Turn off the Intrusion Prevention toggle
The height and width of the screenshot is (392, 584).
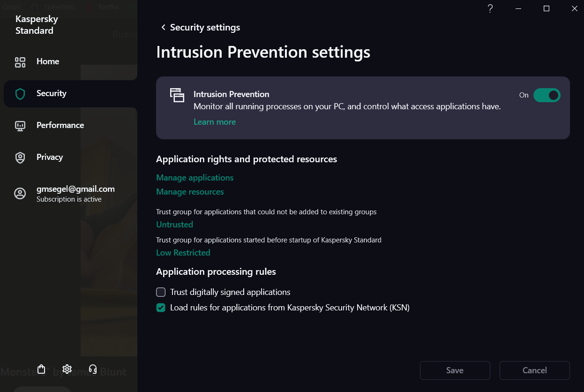point(547,95)
